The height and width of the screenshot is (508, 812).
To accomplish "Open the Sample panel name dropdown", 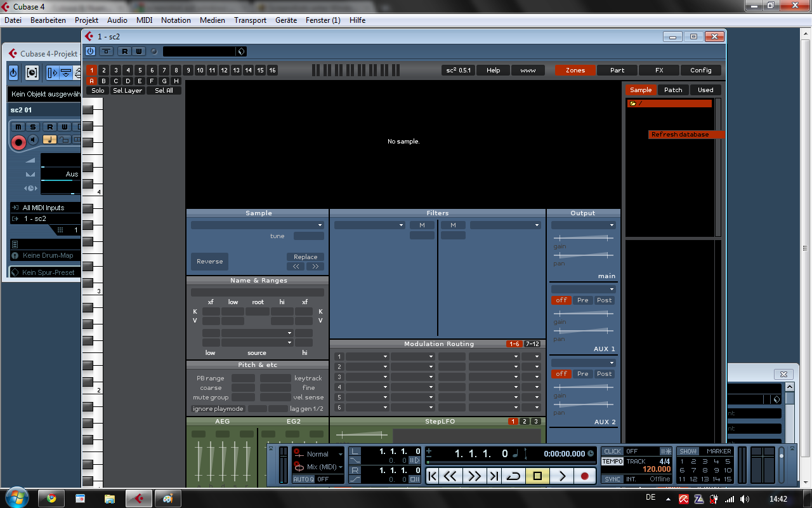I will (258, 225).
